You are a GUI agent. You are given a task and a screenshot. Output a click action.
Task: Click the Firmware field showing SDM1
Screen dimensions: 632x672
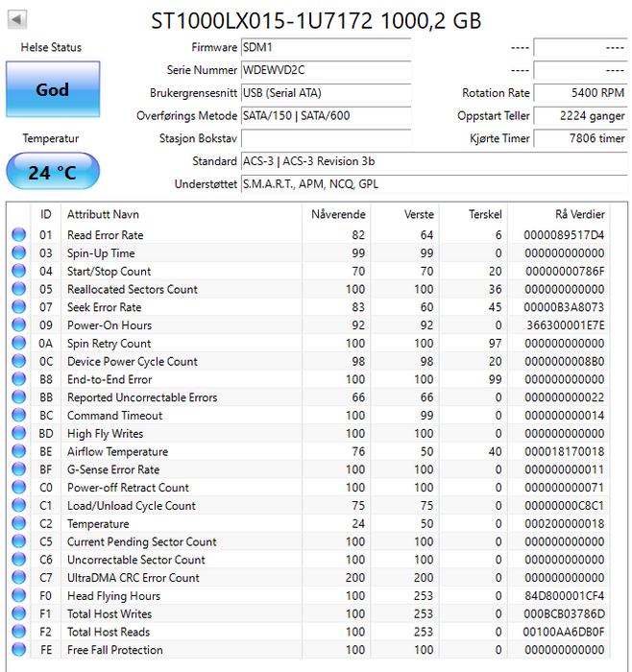point(325,47)
